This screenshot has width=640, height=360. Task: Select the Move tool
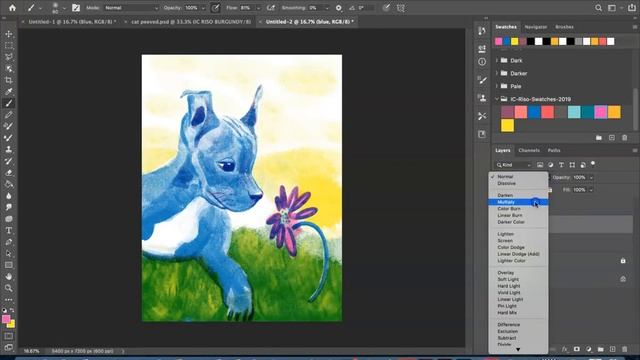[x=9, y=34]
